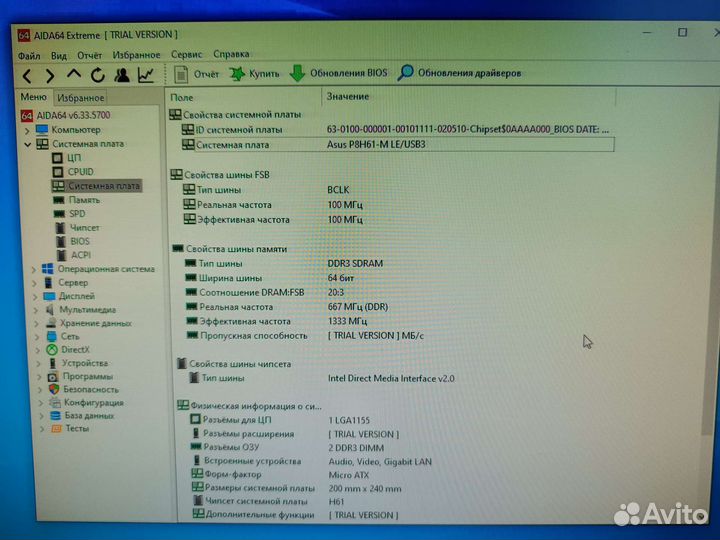Screen dimensions: 720x540
Task: Click the Компьютер monitor icon
Action: pyautogui.click(x=42, y=130)
